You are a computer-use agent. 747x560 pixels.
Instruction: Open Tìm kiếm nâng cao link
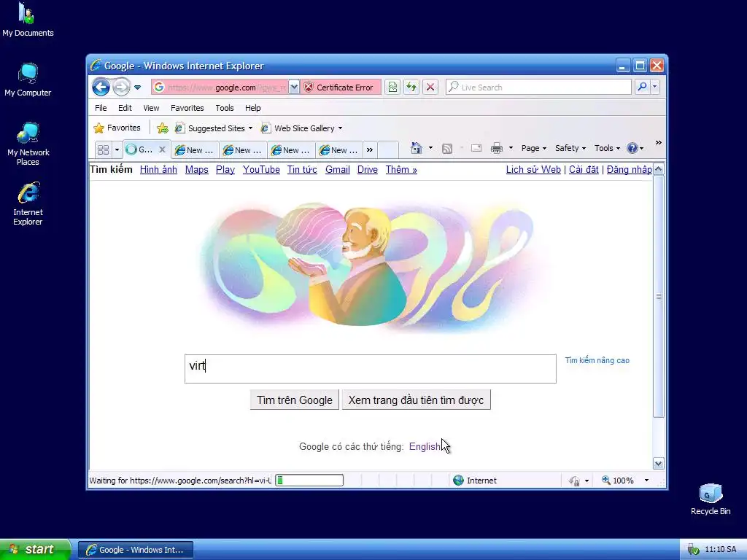click(x=597, y=360)
